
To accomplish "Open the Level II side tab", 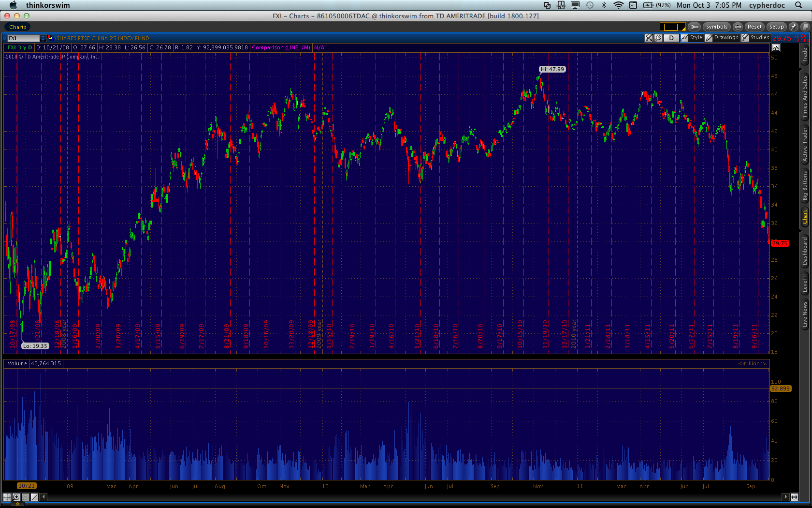I will [x=805, y=284].
